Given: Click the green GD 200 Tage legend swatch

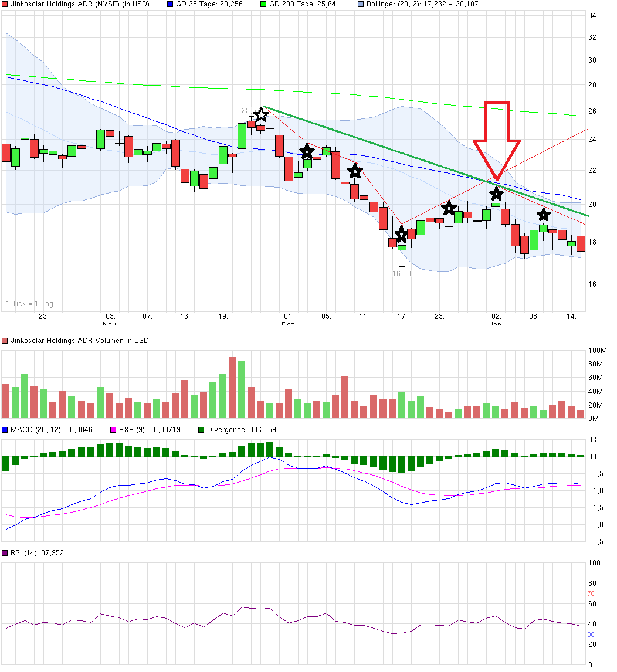Looking at the screenshot, I should tap(263, 4).
